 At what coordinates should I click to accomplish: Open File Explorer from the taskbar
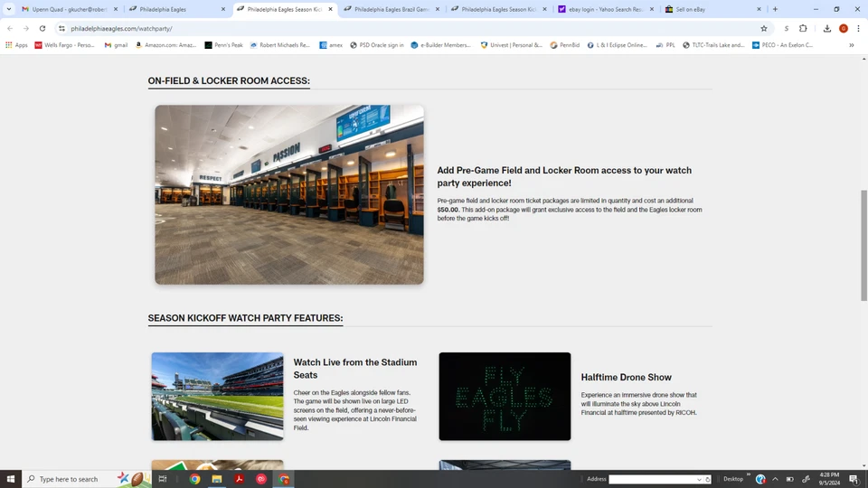(x=217, y=479)
